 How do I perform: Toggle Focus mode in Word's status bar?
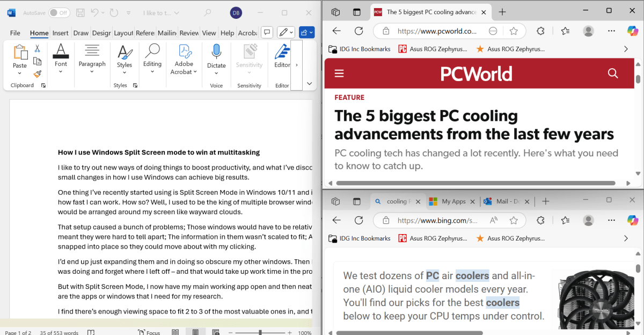[149, 332]
